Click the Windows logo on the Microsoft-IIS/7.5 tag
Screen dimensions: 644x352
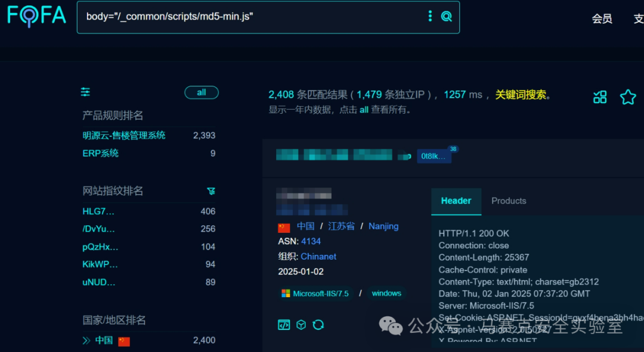[286, 293]
